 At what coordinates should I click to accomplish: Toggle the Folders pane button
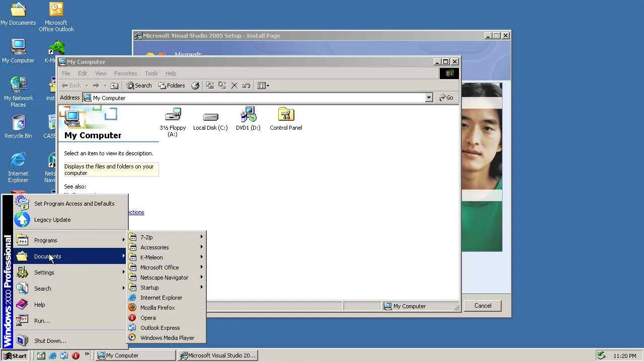pos(172,85)
